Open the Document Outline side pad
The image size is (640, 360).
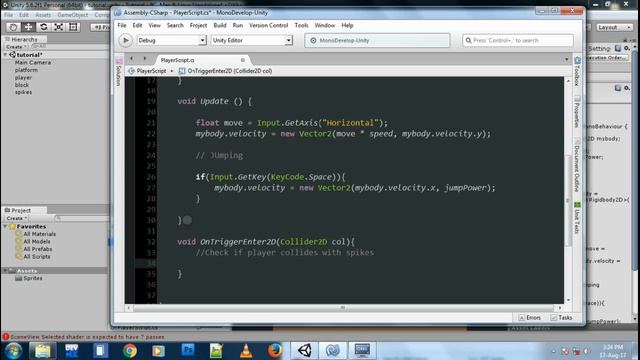577,166
